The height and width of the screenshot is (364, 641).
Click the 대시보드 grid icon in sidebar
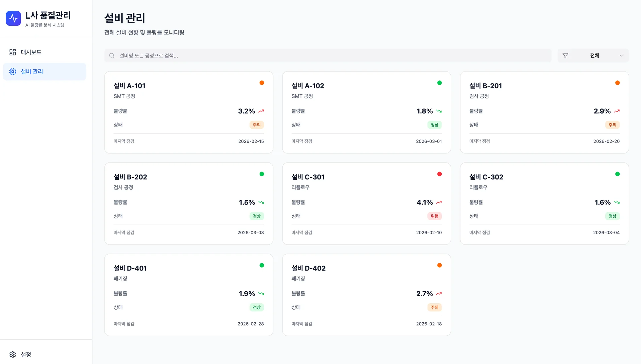click(13, 52)
